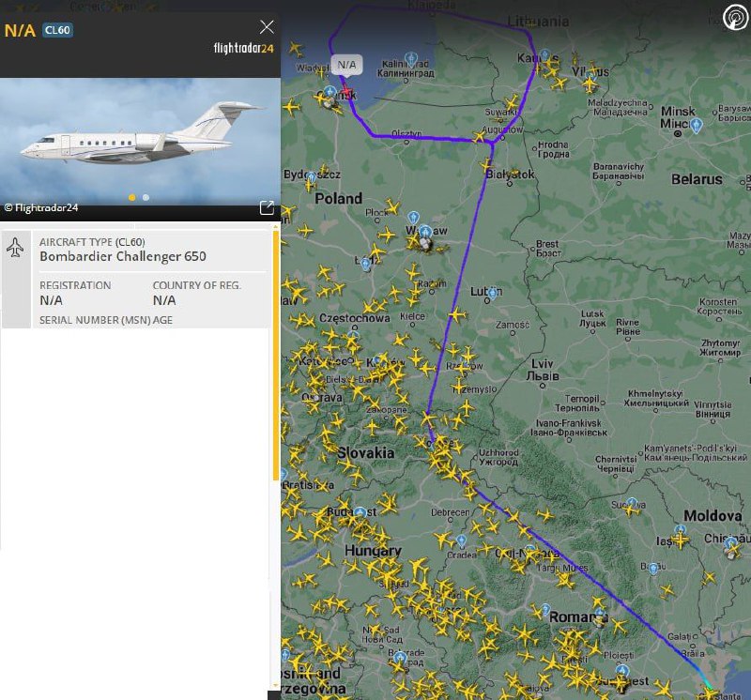Select the Warsaw airport blue pin
The width and height of the screenshot is (751, 700).
click(414, 218)
